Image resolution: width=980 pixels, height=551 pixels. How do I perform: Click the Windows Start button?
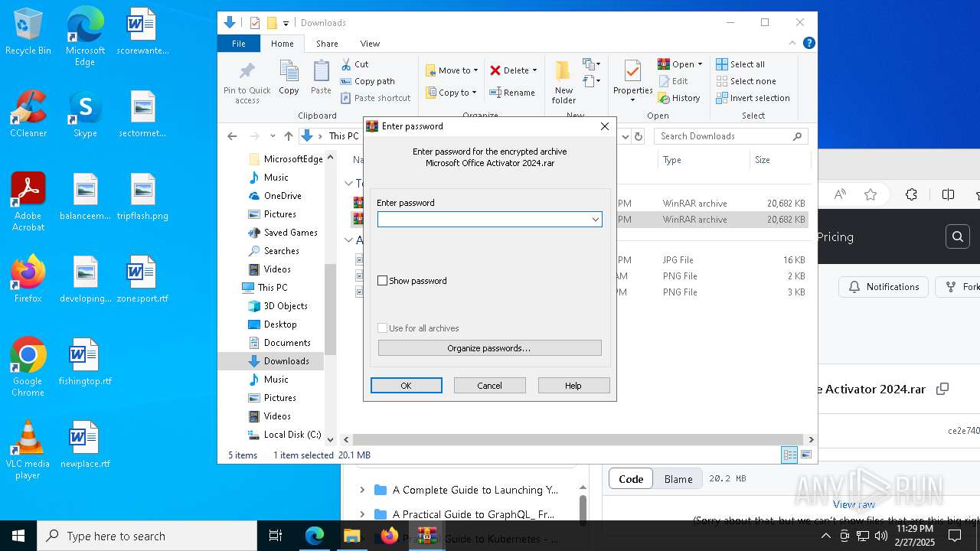[18, 536]
